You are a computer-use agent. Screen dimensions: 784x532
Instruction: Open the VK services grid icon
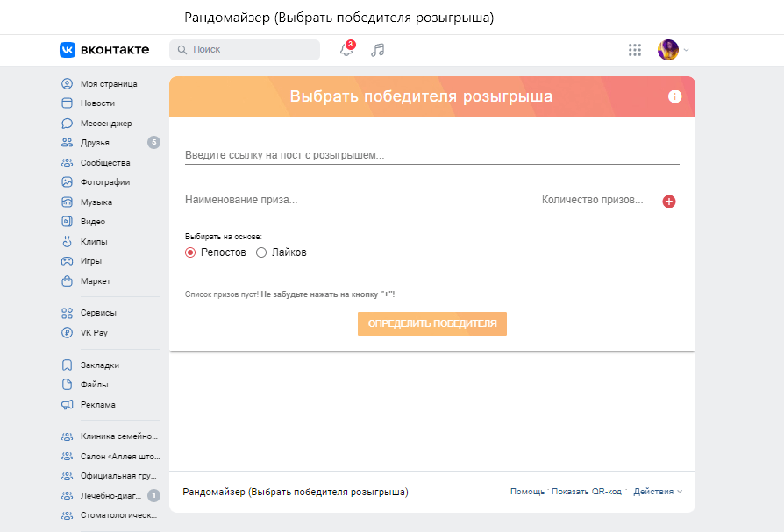(635, 50)
